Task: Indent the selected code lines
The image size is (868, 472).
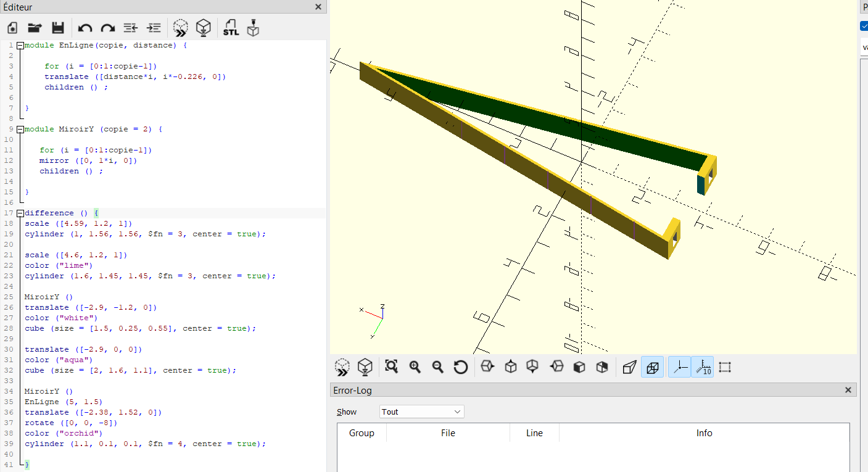Action: pos(154,28)
